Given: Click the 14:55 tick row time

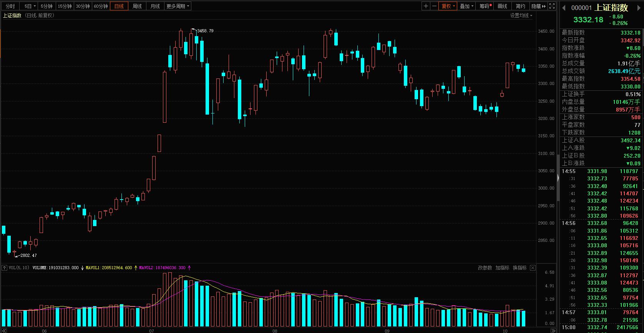Looking at the screenshot, I should coord(569,171).
